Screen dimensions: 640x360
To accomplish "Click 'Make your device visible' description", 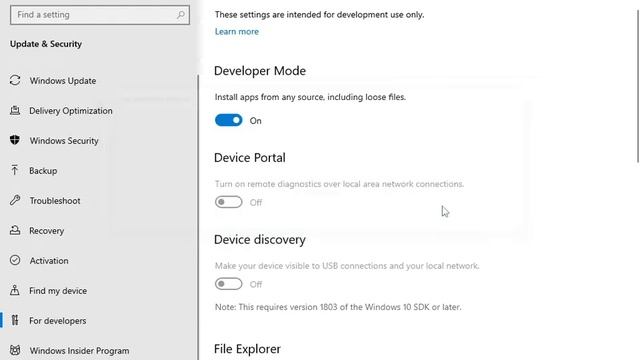I will pos(347,266).
